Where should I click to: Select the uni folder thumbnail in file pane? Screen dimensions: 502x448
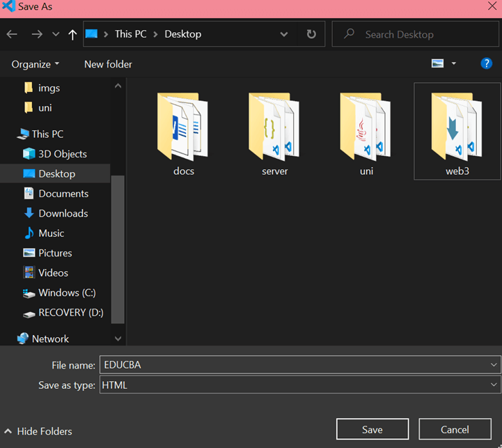pos(366,134)
